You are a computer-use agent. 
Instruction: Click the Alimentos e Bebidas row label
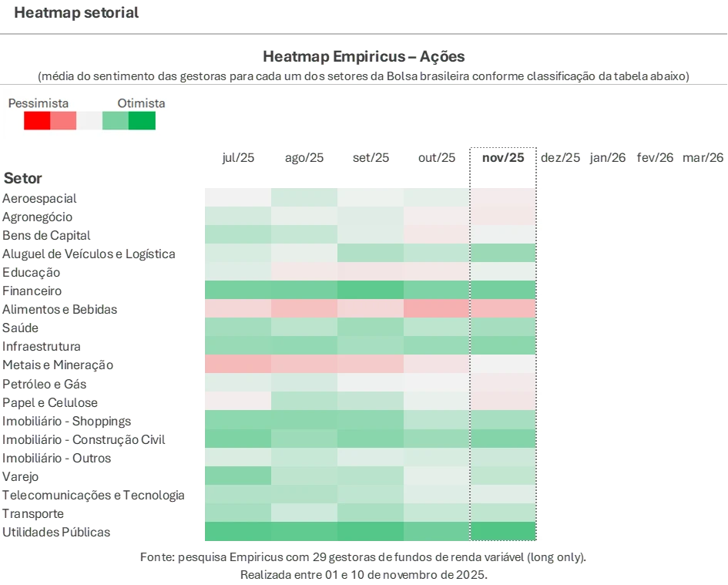[x=59, y=310]
